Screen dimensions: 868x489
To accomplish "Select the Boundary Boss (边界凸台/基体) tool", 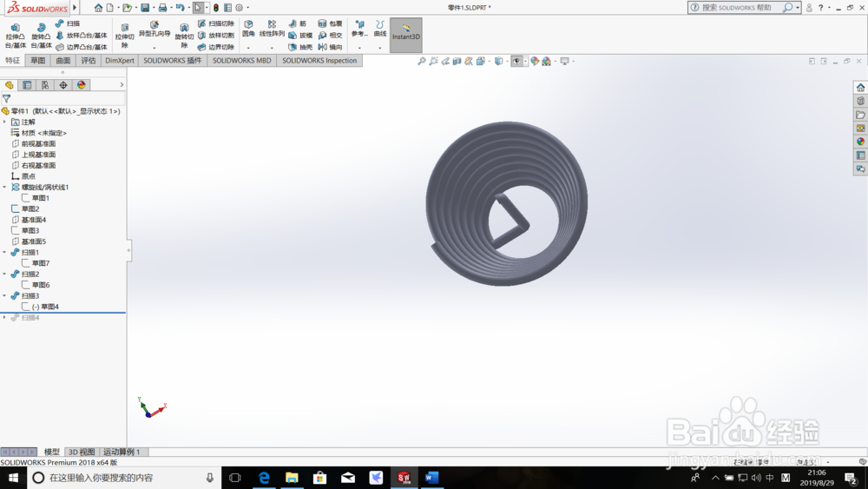I will [x=82, y=47].
